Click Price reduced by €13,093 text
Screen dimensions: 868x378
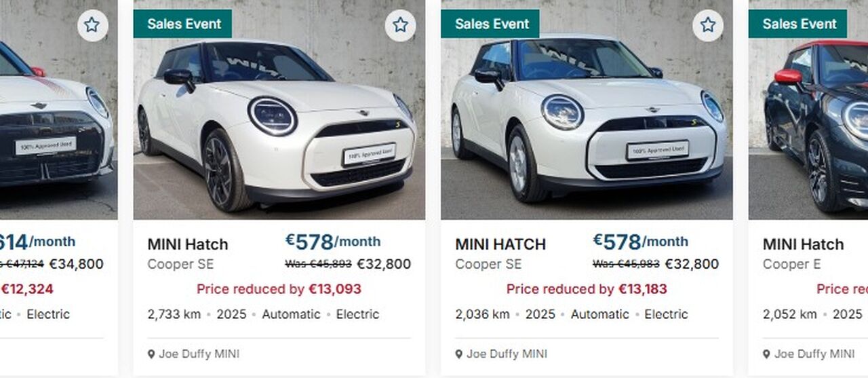(279, 289)
